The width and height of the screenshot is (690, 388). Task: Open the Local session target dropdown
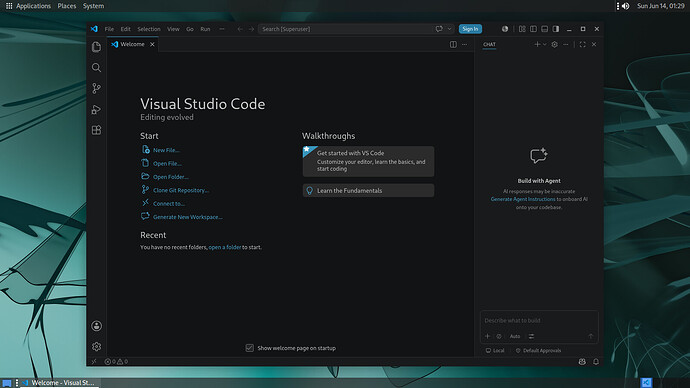pos(495,351)
